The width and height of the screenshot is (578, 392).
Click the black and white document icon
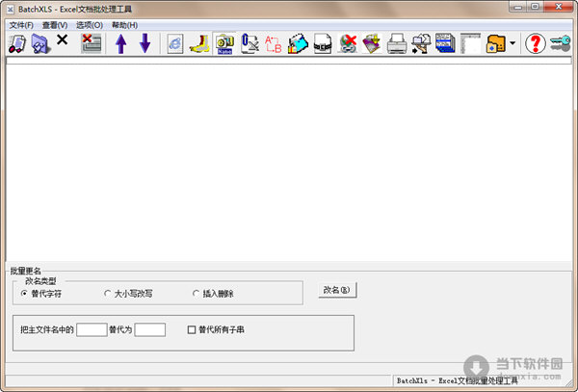[323, 44]
